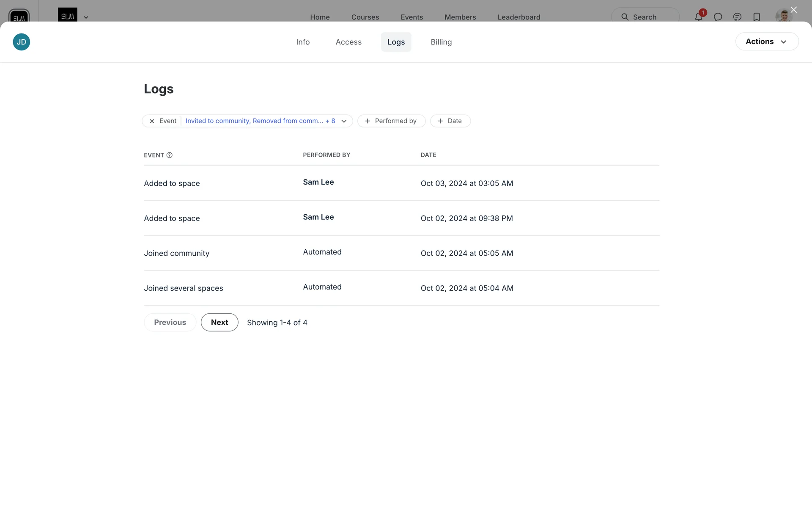Click the user profile picture in header
This screenshot has width=812, height=508.
click(x=783, y=16)
